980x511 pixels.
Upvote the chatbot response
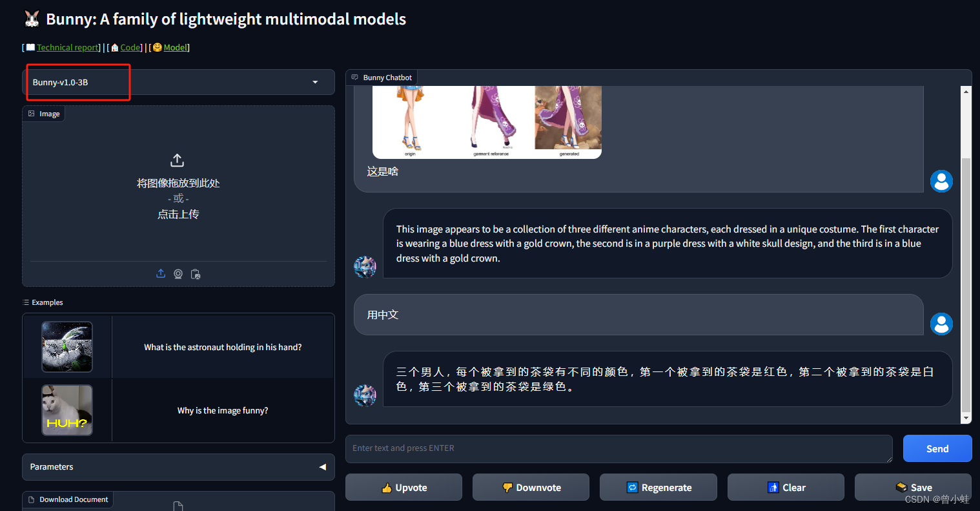point(403,487)
